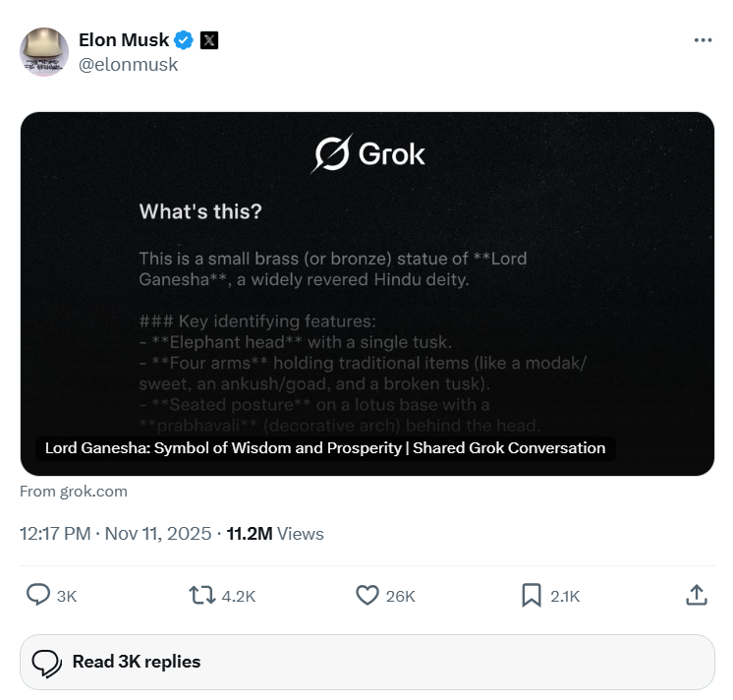Open the 12:17 PM Nov 11, 2025 timestamp
Viewport: 733px width, 700px height.
click(x=115, y=534)
